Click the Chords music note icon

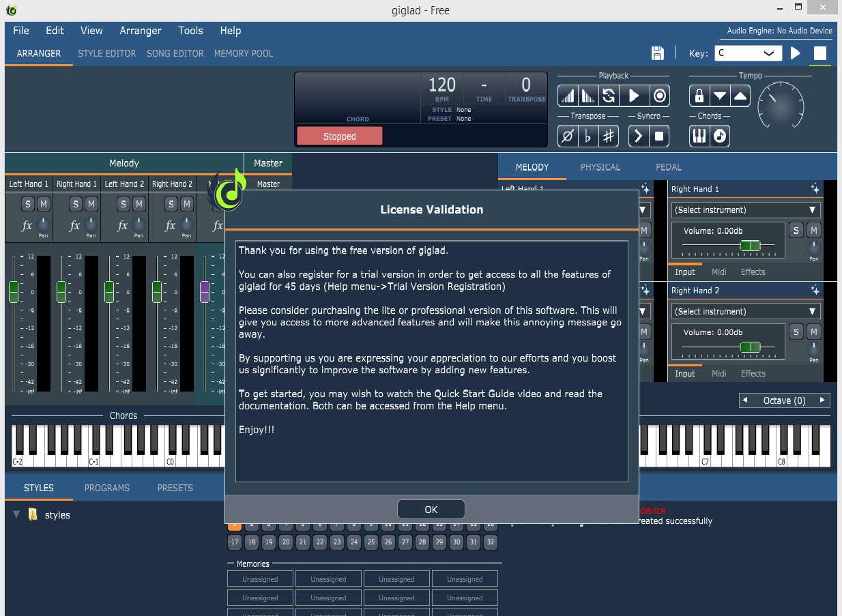720,136
